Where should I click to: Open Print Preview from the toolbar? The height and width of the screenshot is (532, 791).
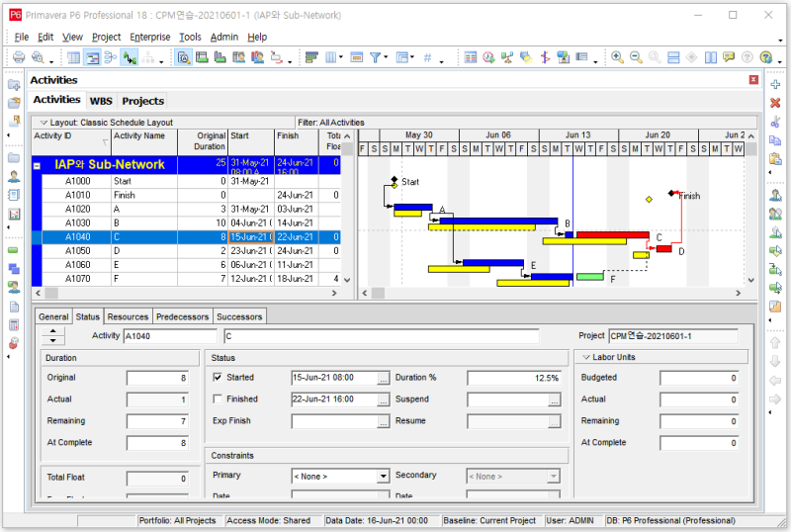coord(38,57)
